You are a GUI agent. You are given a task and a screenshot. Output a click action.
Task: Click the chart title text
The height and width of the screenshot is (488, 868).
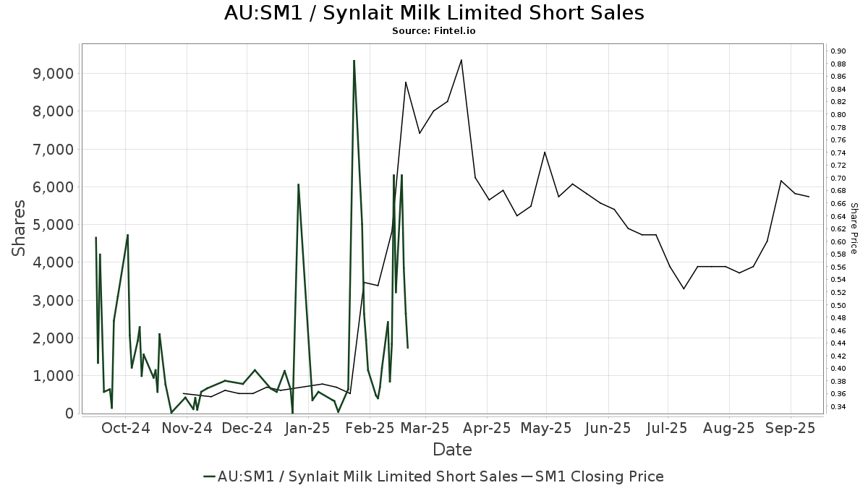click(434, 13)
